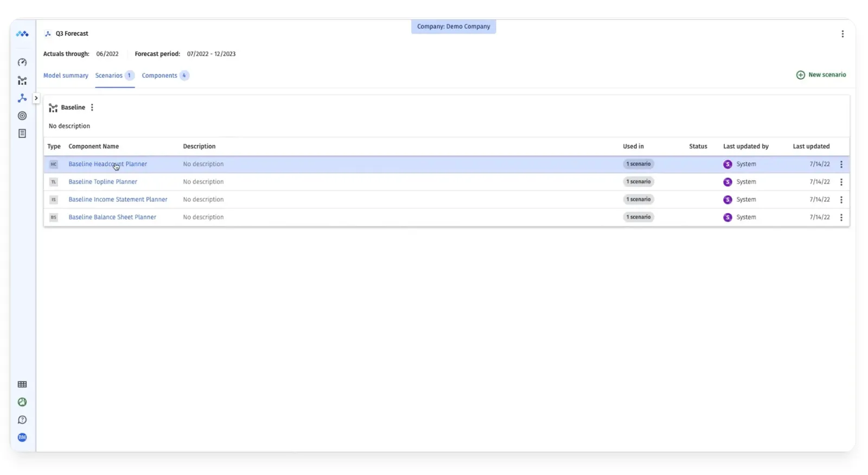Click the Component Name column header
This screenshot has height=475, width=868.
click(93, 147)
